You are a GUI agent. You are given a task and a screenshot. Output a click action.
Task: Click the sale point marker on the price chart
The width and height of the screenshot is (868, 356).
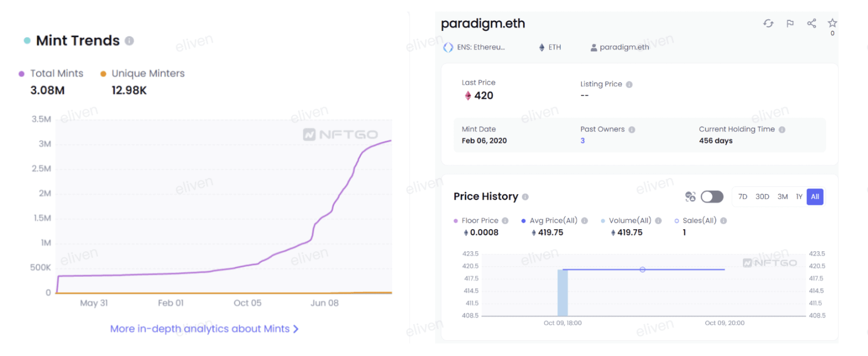tap(642, 269)
